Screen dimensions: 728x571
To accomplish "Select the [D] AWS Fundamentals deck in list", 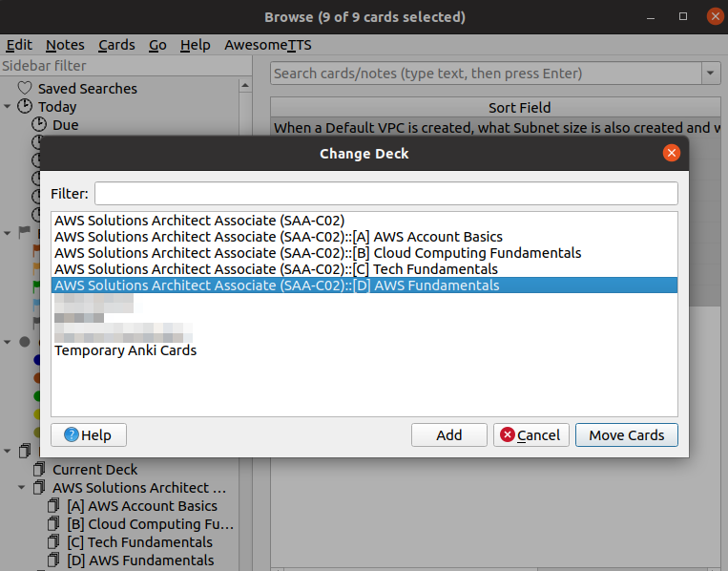I will 364,285.
